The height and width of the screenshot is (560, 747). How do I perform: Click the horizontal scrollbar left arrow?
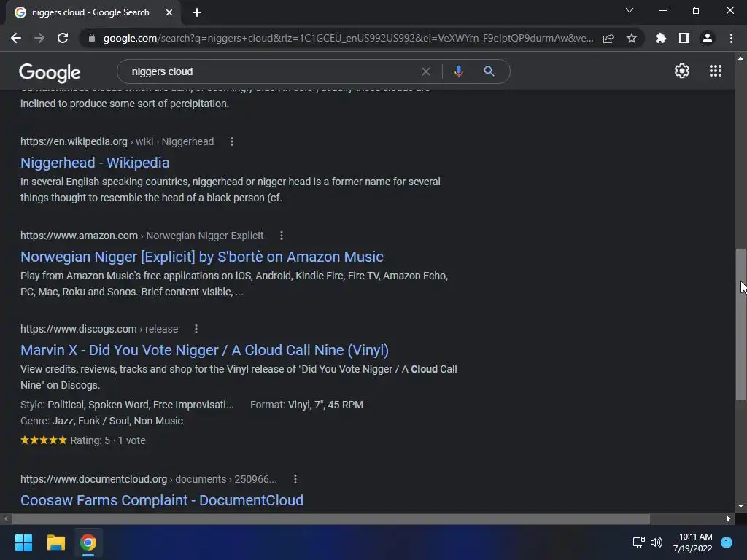[x=6, y=518]
